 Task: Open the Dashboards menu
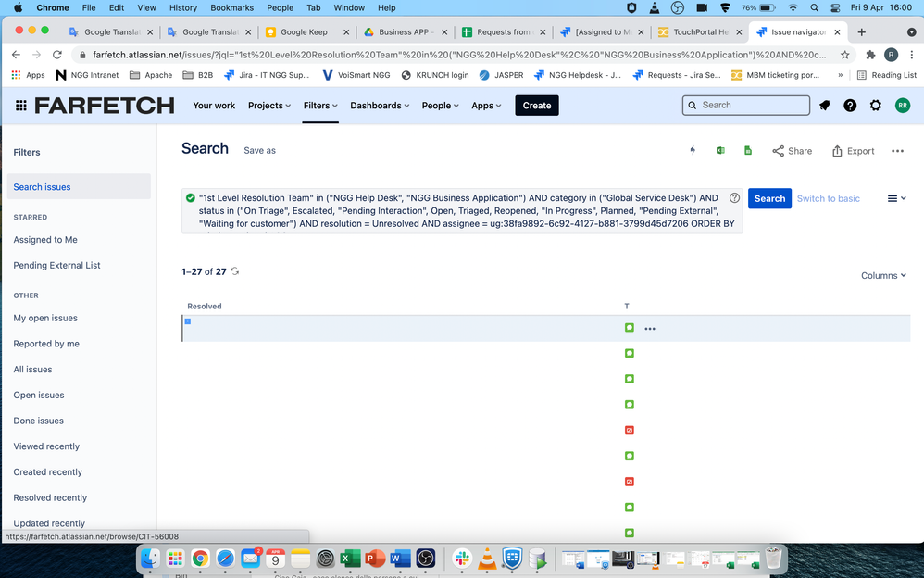(380, 106)
